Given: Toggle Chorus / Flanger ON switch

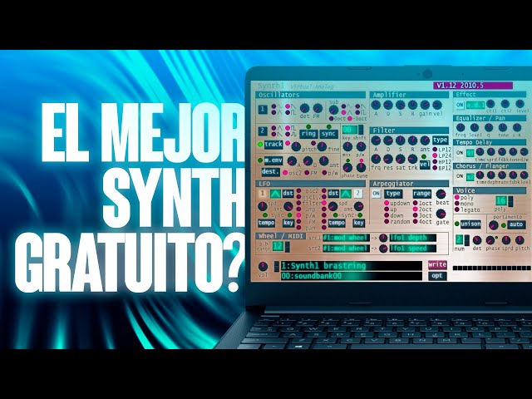Looking at the screenshot, I should 460,176.
